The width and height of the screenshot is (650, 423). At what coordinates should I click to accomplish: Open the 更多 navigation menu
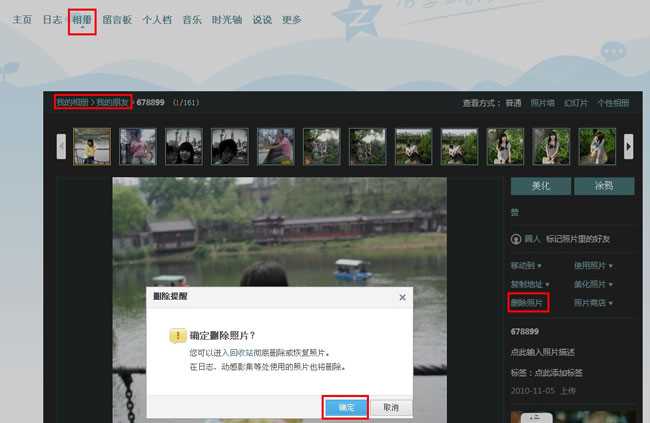[291, 19]
